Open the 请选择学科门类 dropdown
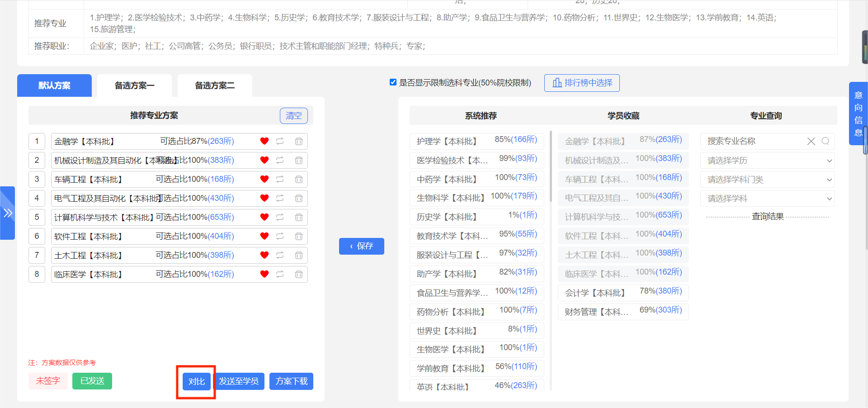Screen dimensions: 868x408 tap(767, 180)
